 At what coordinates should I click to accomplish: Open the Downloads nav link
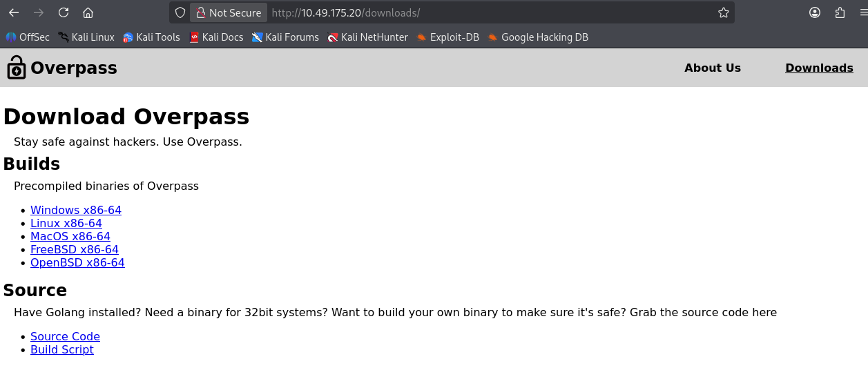point(819,68)
